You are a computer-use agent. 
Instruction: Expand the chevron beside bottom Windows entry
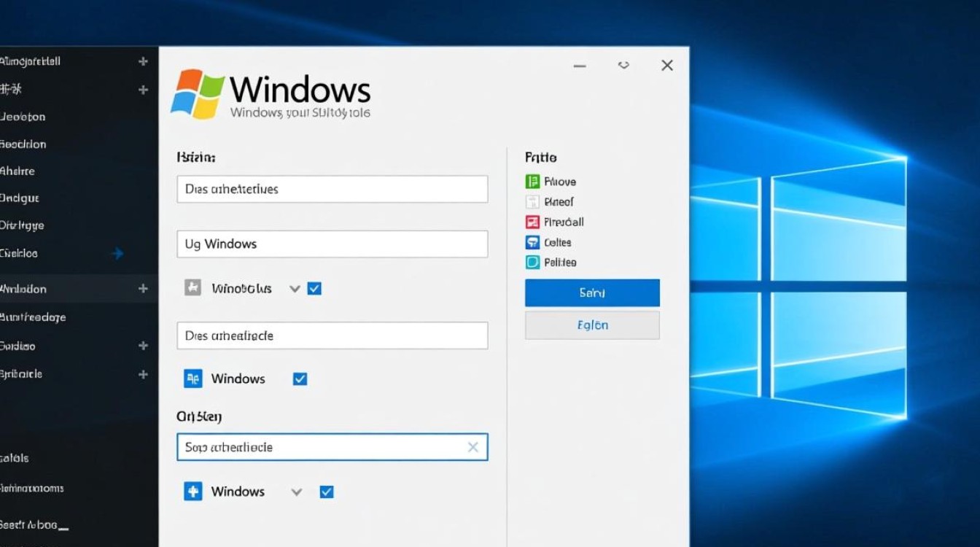[x=296, y=491]
